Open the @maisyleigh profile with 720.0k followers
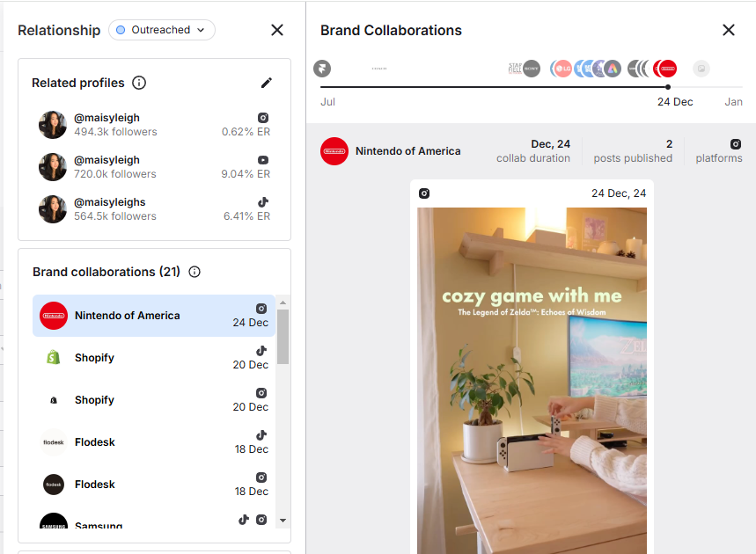Screen dimensions: 756x554 coord(154,167)
